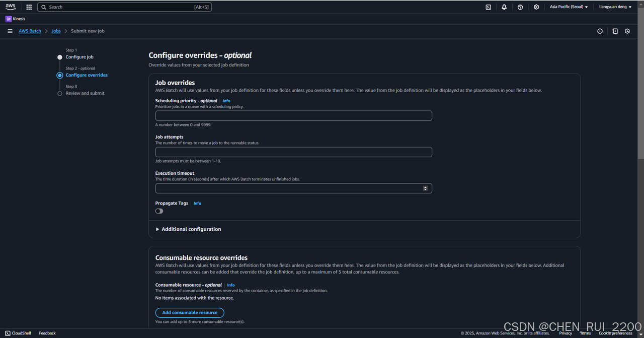
Task: Focus the Execution timeout input field
Action: 294,188
